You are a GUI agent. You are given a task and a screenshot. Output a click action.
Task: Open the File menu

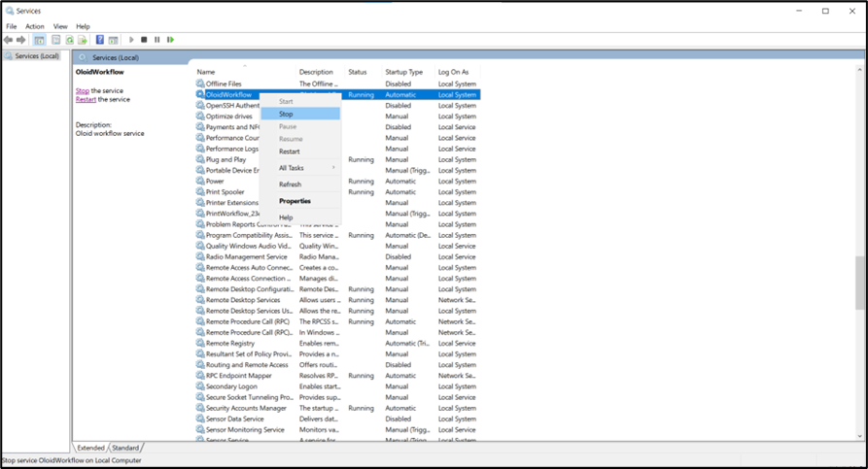pos(11,26)
